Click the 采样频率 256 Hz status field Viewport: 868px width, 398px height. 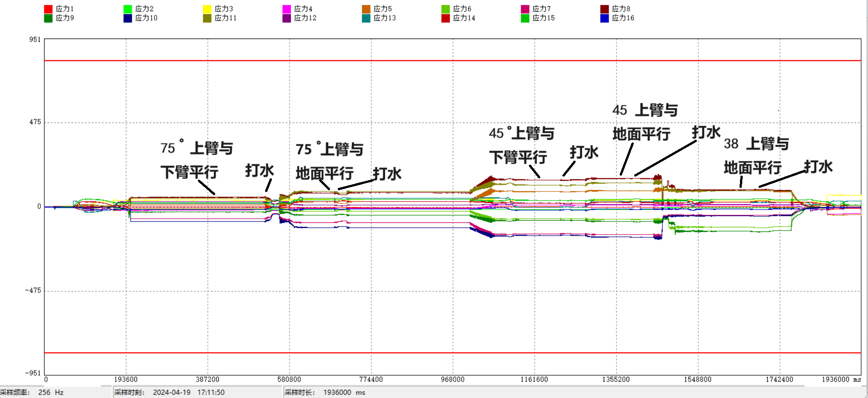pyautogui.click(x=32, y=393)
